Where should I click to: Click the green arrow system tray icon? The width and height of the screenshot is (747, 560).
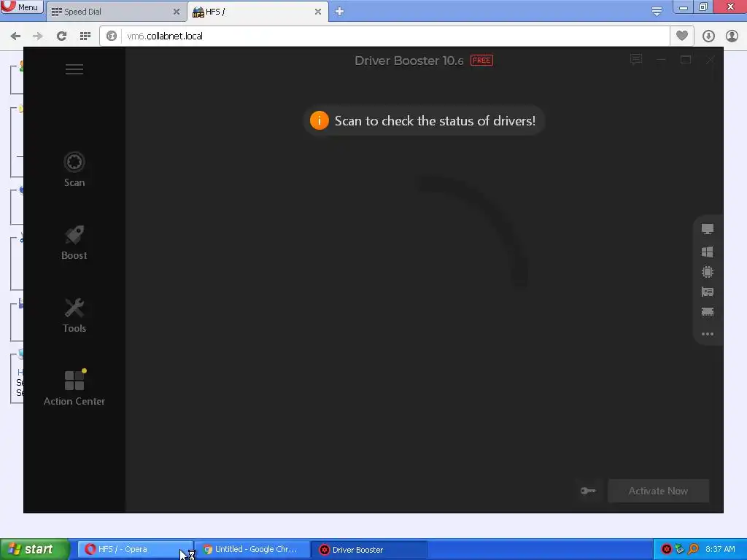click(x=680, y=550)
